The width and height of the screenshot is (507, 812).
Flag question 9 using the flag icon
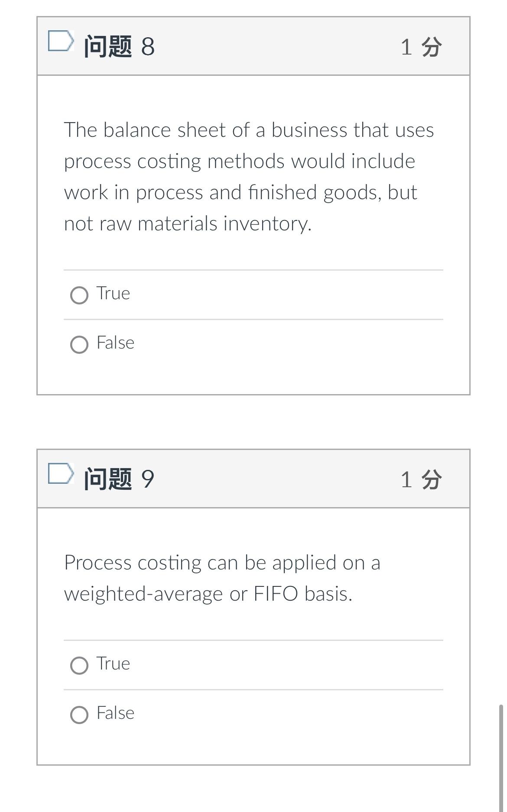tap(60, 473)
